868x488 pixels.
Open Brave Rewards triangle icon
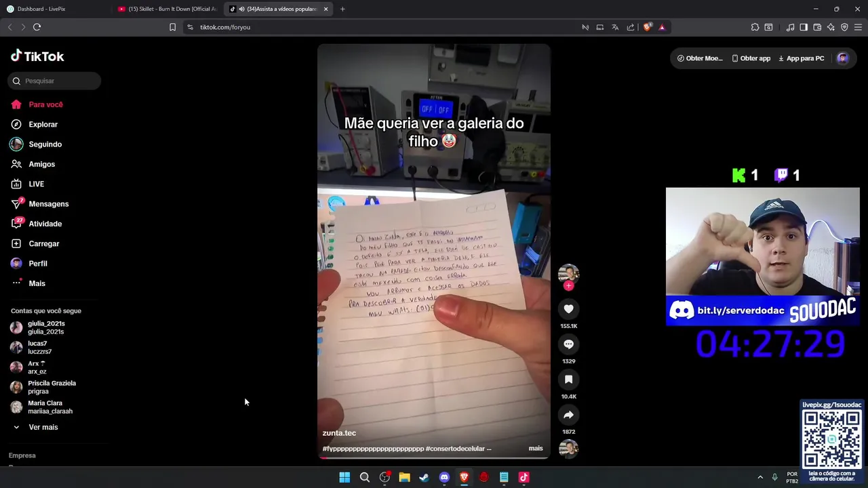click(x=662, y=27)
